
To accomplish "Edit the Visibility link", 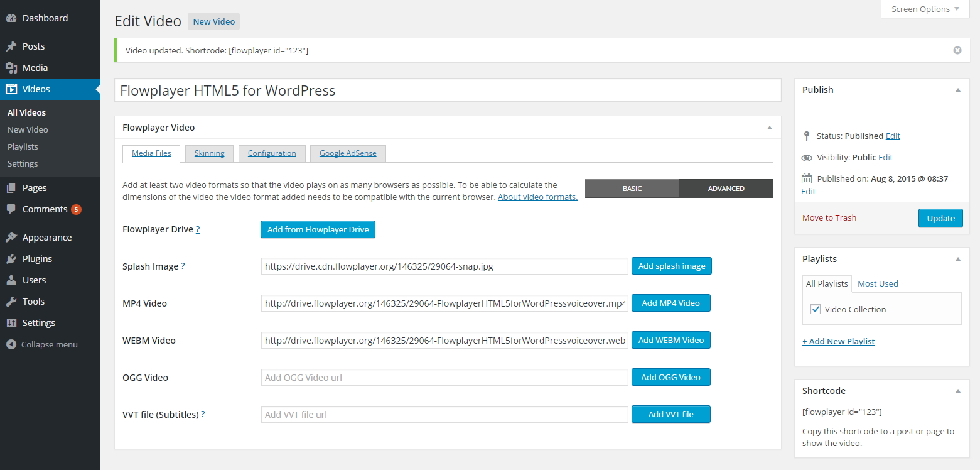I will [x=885, y=157].
